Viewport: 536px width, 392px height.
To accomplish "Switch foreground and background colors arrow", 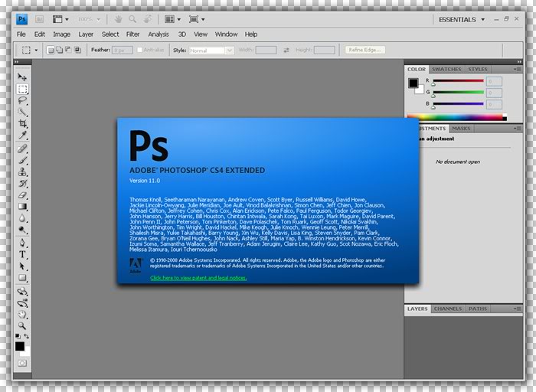I will click(x=27, y=336).
